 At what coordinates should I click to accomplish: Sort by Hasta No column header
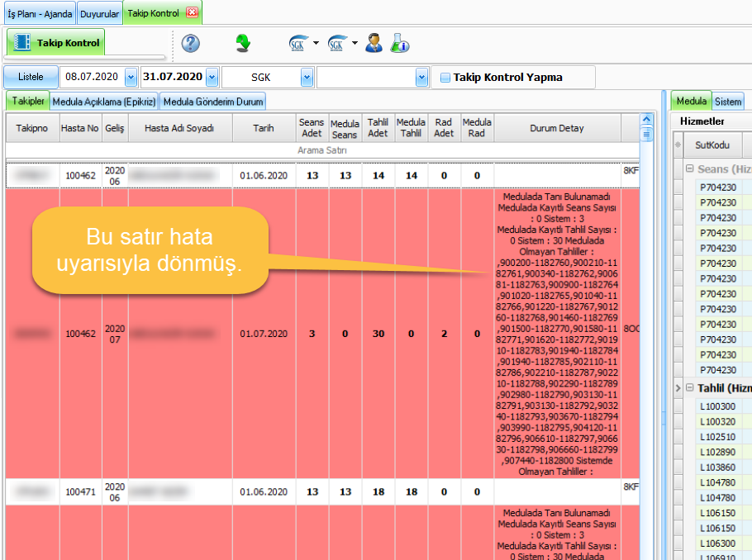80,128
